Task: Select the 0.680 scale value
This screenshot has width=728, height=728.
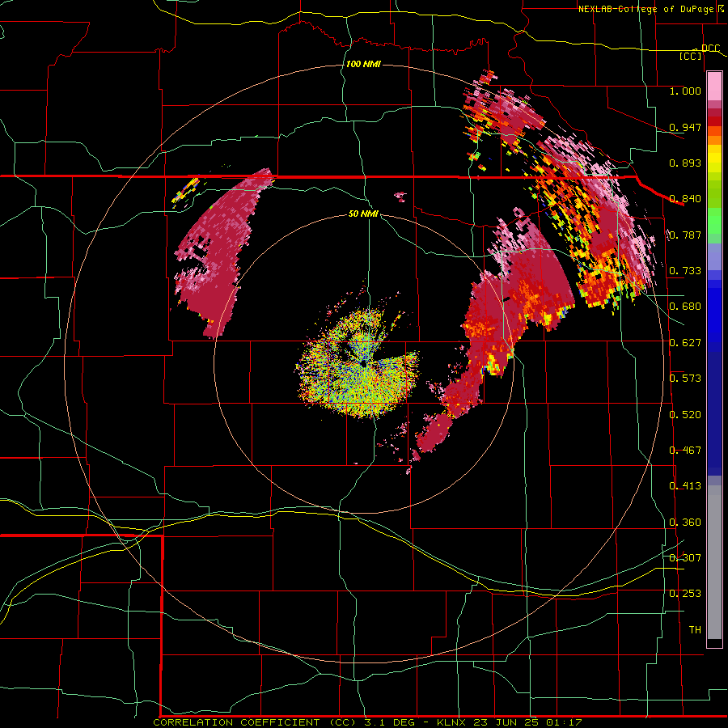Action: (685, 307)
